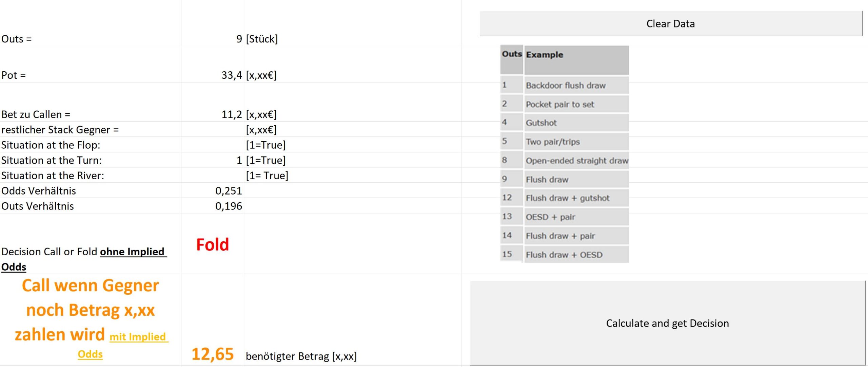Select Situation at the Turn value 1
The height and width of the screenshot is (367, 868).
(213, 160)
